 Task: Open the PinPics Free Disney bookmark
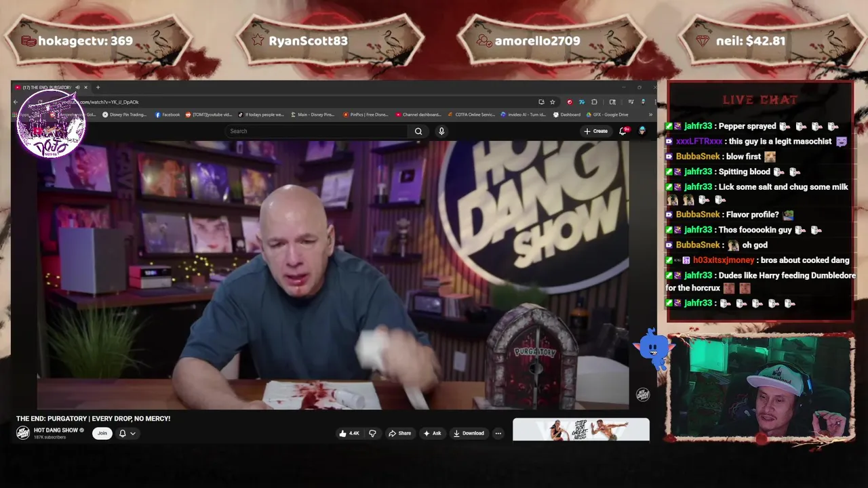(x=366, y=115)
